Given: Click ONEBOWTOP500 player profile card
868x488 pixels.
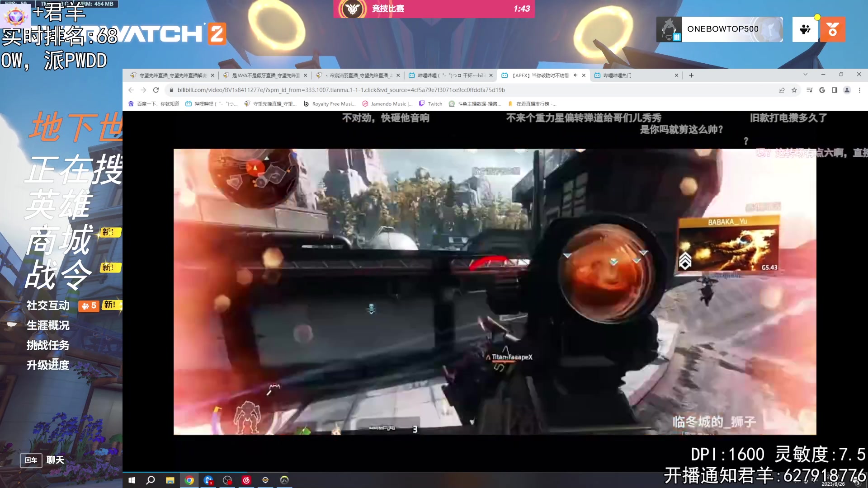Looking at the screenshot, I should [x=719, y=29].
